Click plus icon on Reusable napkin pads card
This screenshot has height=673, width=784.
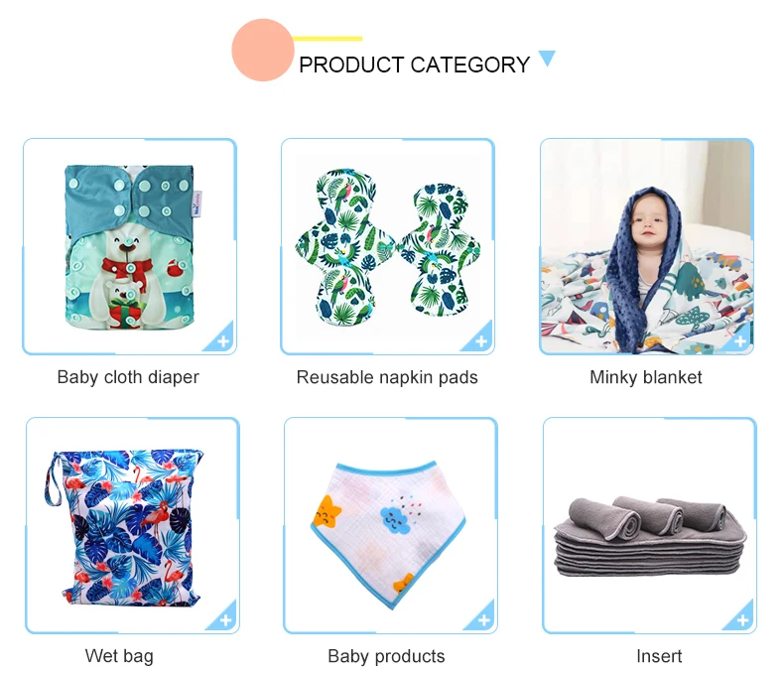(x=481, y=341)
